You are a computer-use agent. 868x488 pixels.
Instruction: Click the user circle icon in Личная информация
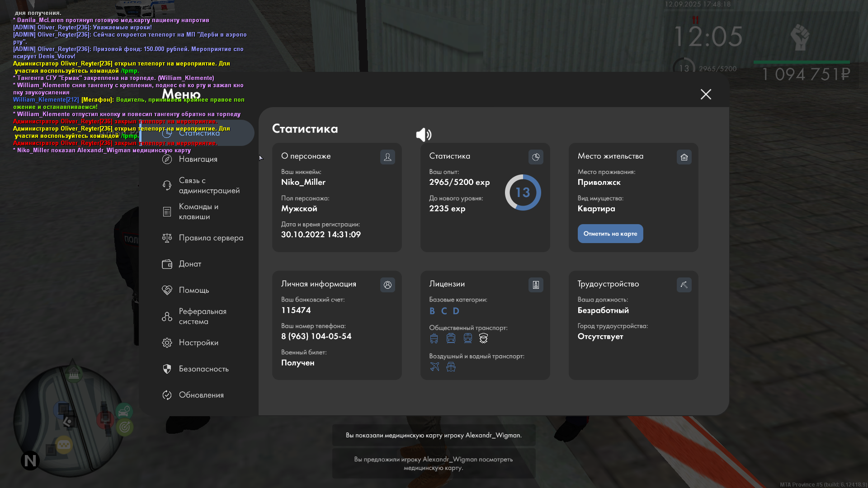[387, 285]
